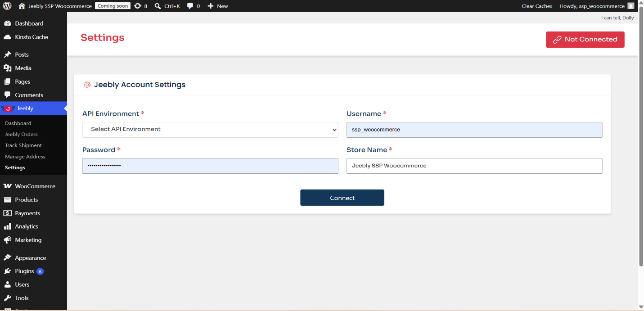The image size is (644, 311).
Task: Open WooCommerce menu label
Action: tap(35, 186)
